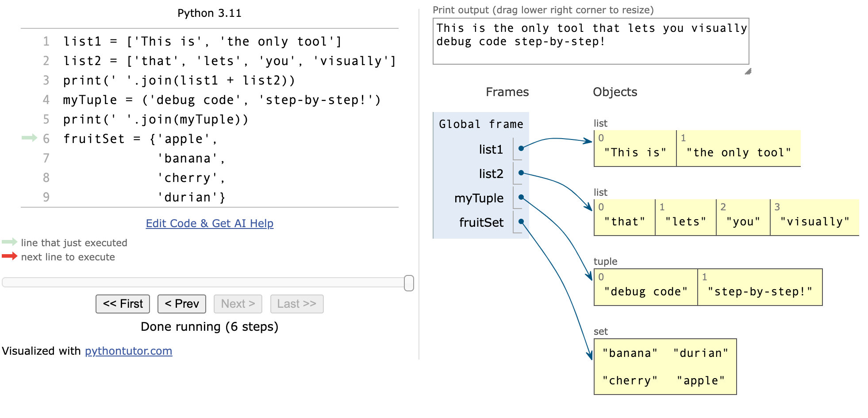Click code line 6 fruitSet assignment
This screenshot has height=418, width=868.
[x=140, y=139]
